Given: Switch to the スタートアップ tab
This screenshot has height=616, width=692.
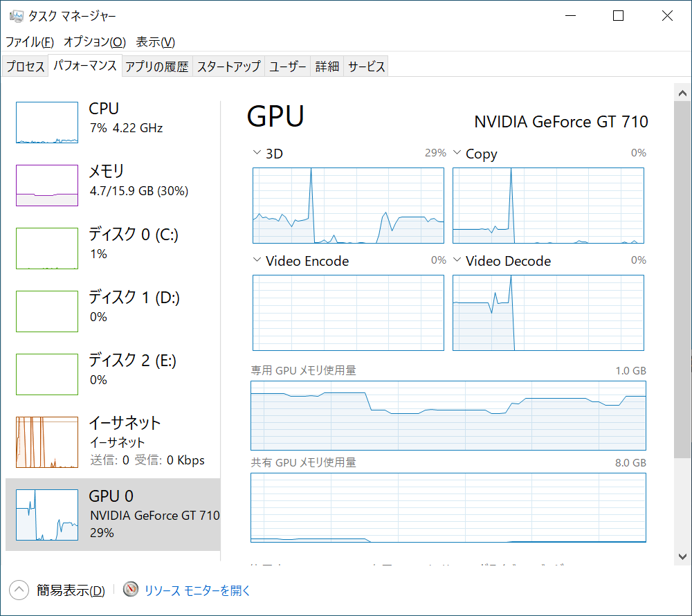Looking at the screenshot, I should point(228,66).
